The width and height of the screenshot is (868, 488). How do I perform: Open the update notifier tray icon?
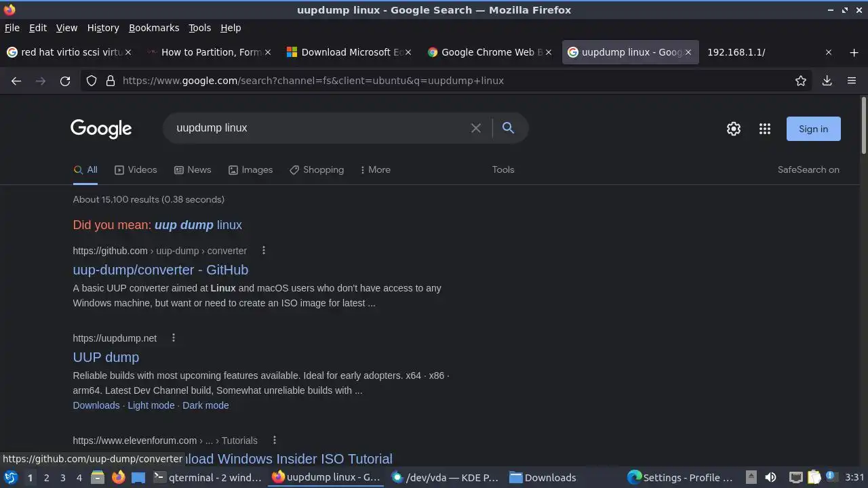(x=830, y=478)
